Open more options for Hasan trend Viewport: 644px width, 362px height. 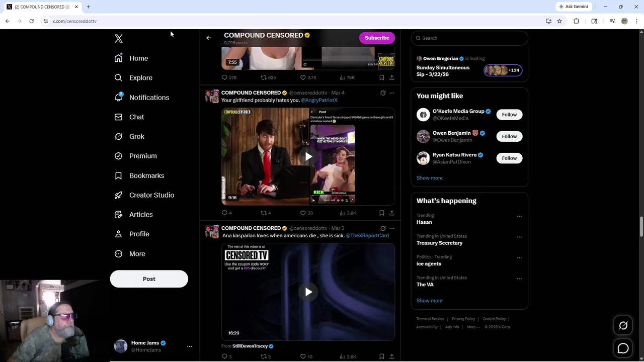click(519, 216)
